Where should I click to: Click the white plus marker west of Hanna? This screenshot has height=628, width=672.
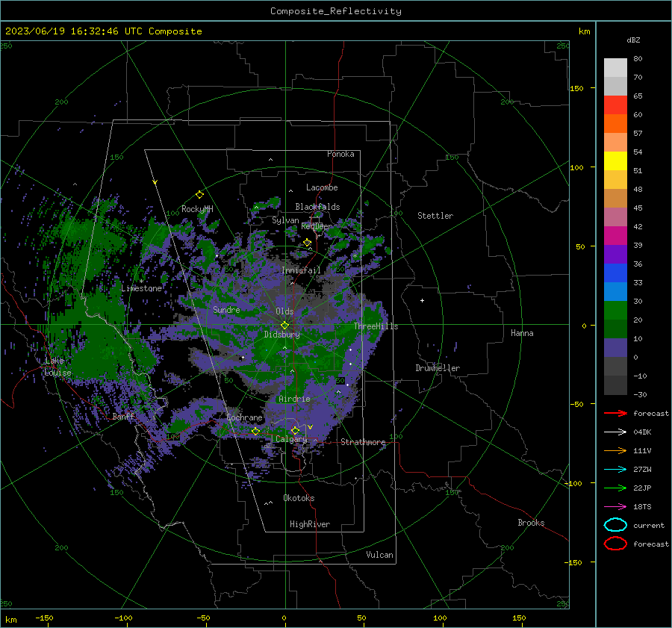[422, 300]
